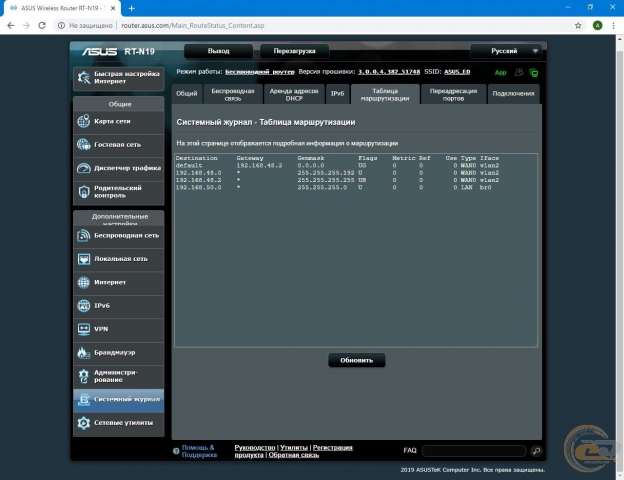This screenshot has width=624, height=480.
Task: Click browser reload button
Action: (x=42, y=25)
